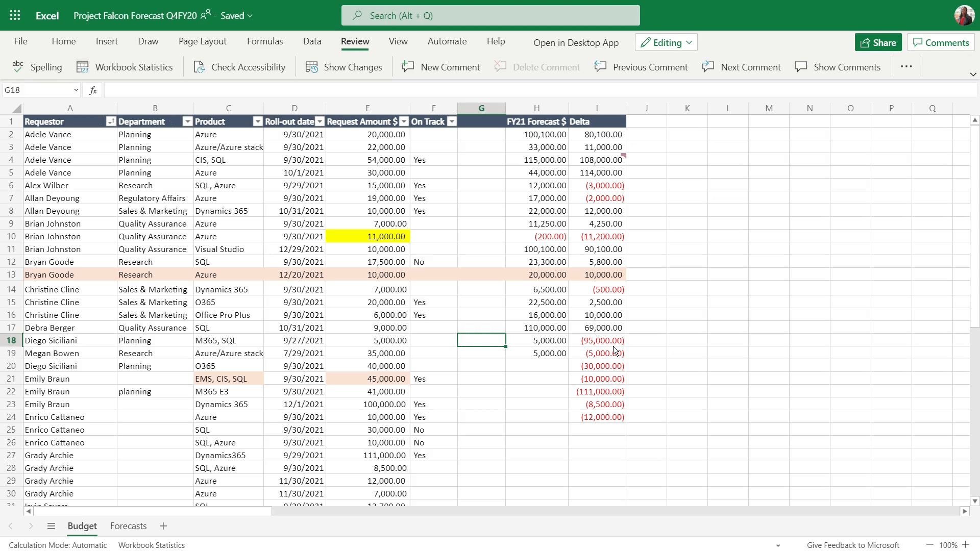Select highlighted cell EMS, CIS, SQL
Screen dimensions: 980x551
(x=229, y=379)
